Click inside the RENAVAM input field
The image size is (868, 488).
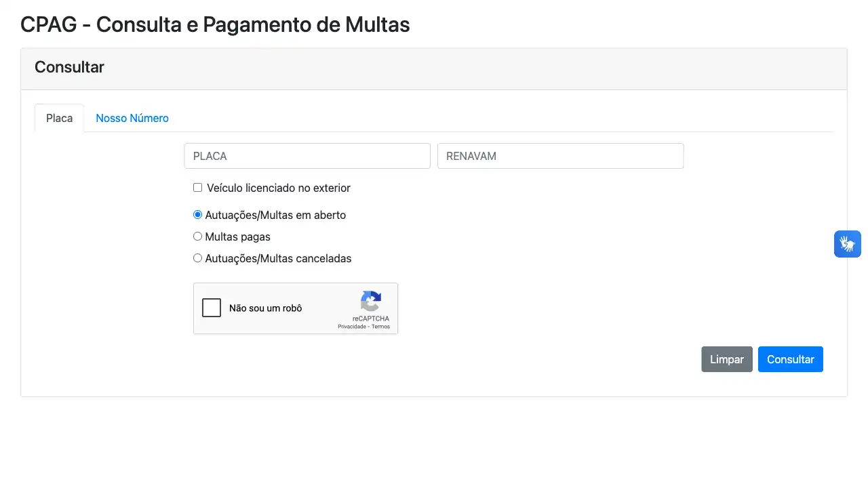(x=560, y=156)
